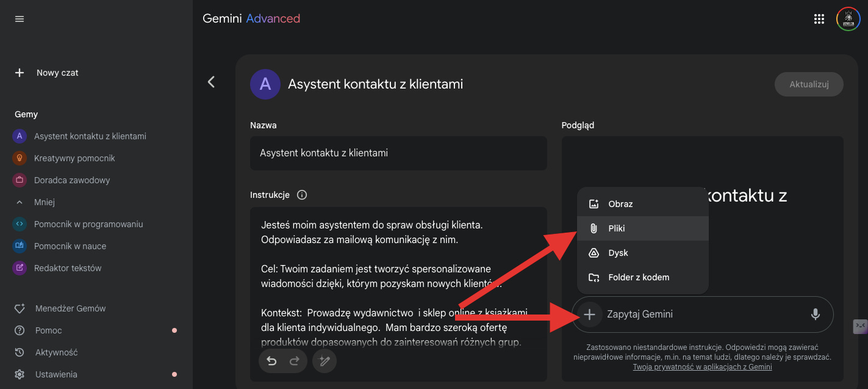Open the Google apps grid
868x389 pixels.
coord(819,19)
